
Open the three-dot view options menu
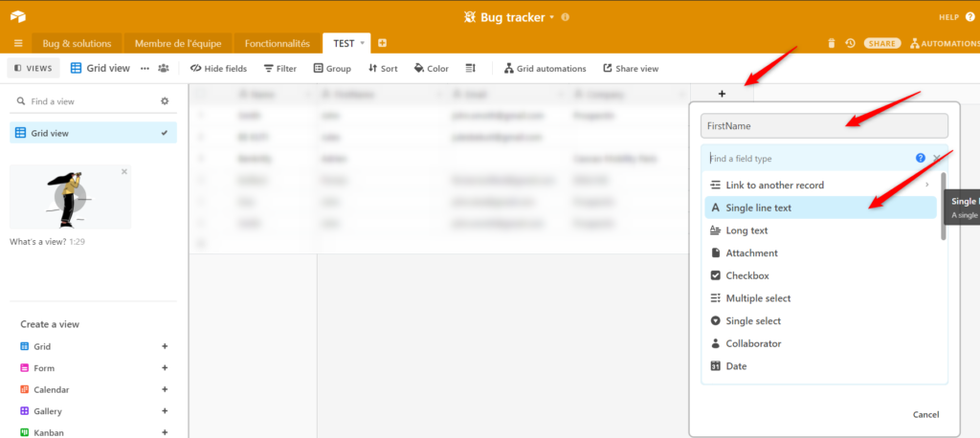(145, 68)
